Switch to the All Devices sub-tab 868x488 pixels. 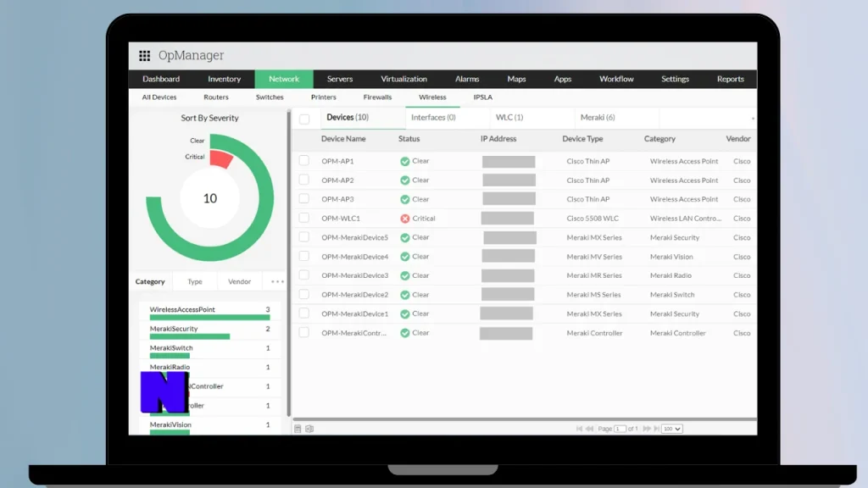(159, 97)
